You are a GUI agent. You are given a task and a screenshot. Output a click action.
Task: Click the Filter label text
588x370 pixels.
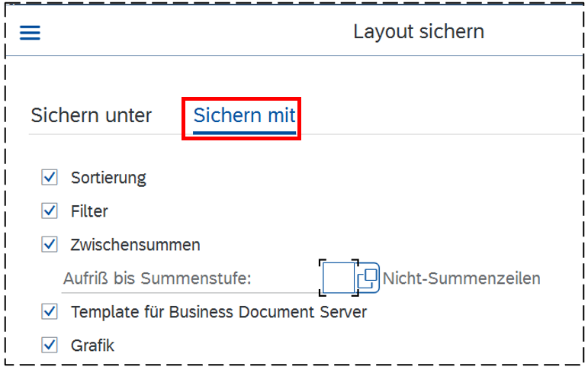pos(89,211)
